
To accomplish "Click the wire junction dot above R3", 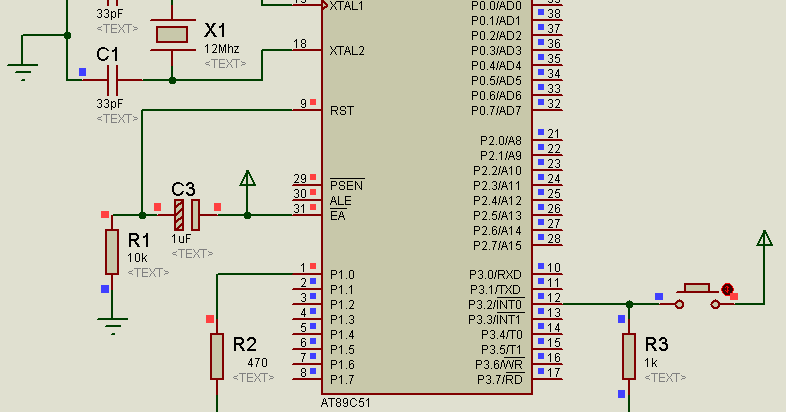I will 630,304.
